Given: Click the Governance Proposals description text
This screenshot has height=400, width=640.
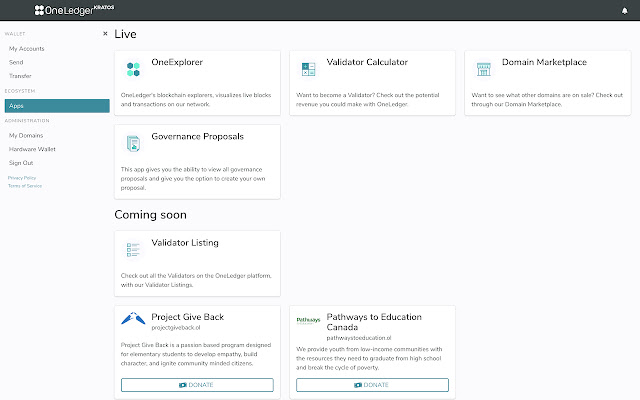Looking at the screenshot, I should tap(193, 178).
